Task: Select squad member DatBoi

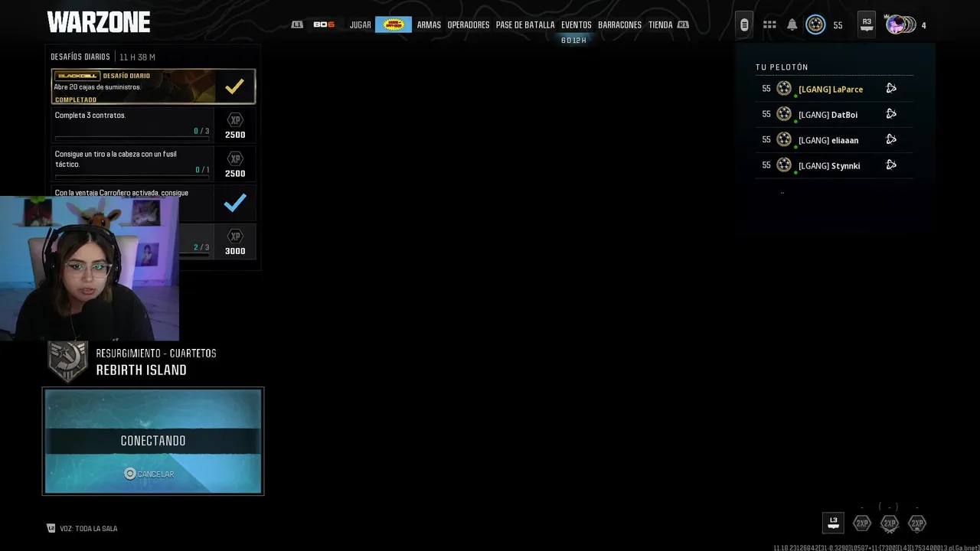Action: coord(834,114)
